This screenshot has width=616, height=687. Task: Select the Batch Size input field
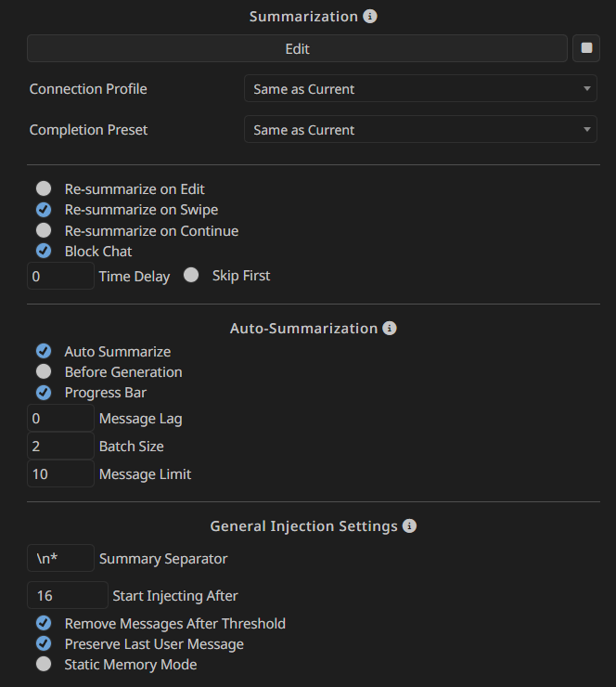tap(60, 446)
